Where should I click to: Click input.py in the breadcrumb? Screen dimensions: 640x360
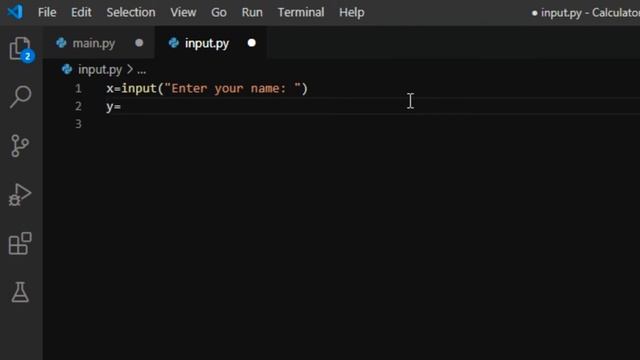100,70
